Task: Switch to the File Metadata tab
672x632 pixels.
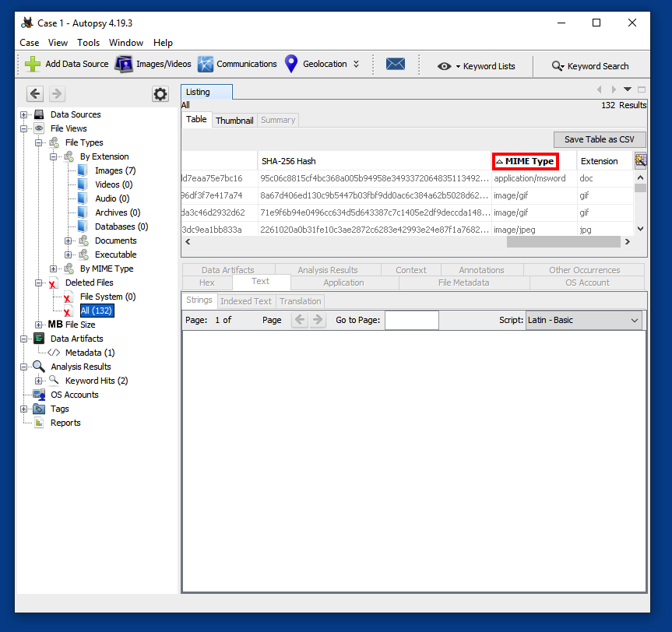Action: click(464, 283)
